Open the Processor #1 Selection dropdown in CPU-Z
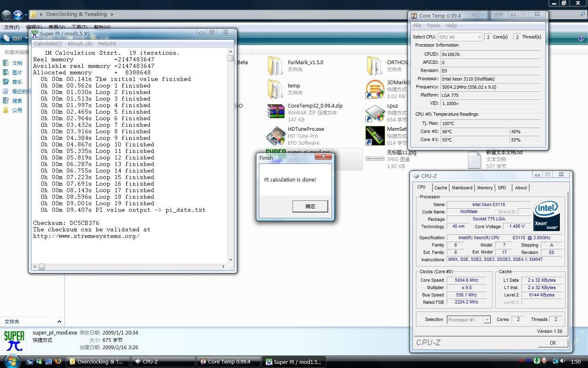This screenshot has width=588, height=368. coord(468,320)
